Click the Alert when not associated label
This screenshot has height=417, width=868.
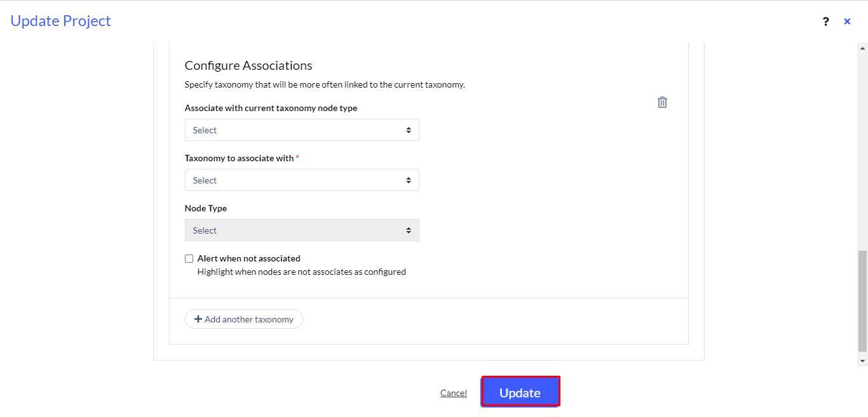(249, 258)
